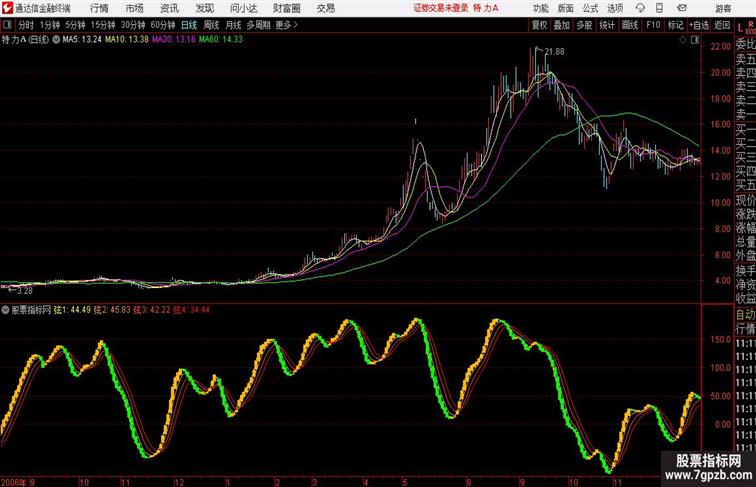This screenshot has width=756, height=487.
Task: Switch to the 1分钟 period tab
Action: [50, 25]
